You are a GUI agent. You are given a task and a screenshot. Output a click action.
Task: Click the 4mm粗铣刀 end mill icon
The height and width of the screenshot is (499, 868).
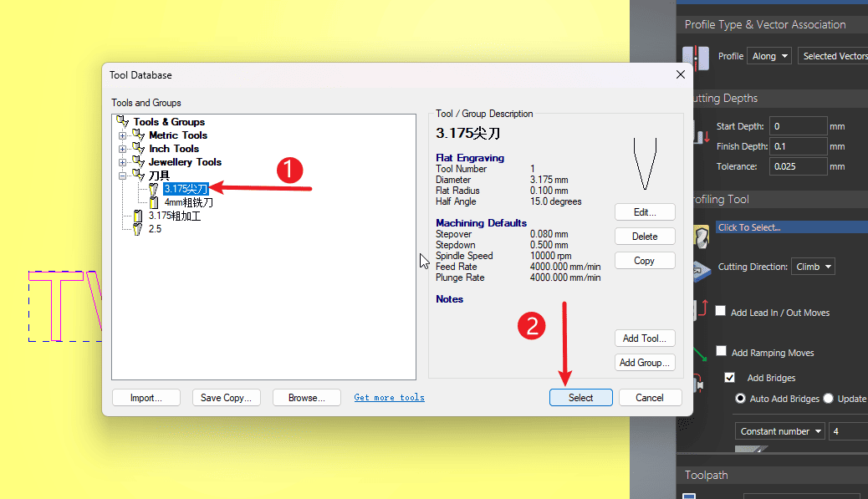(154, 202)
